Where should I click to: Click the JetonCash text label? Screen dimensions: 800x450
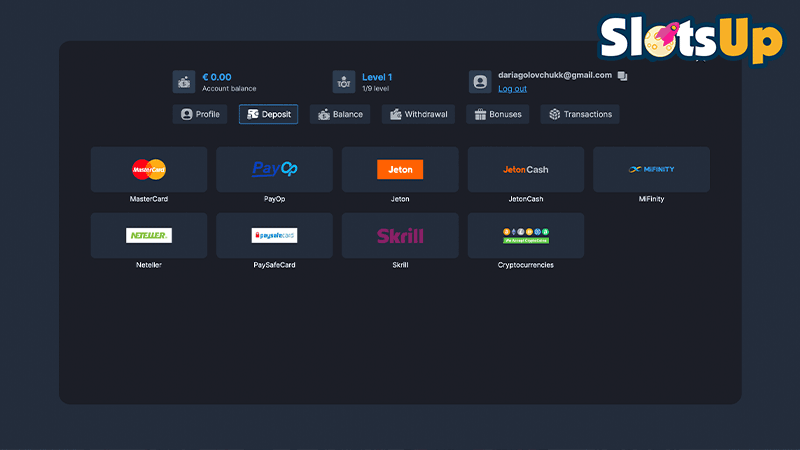[x=526, y=199]
